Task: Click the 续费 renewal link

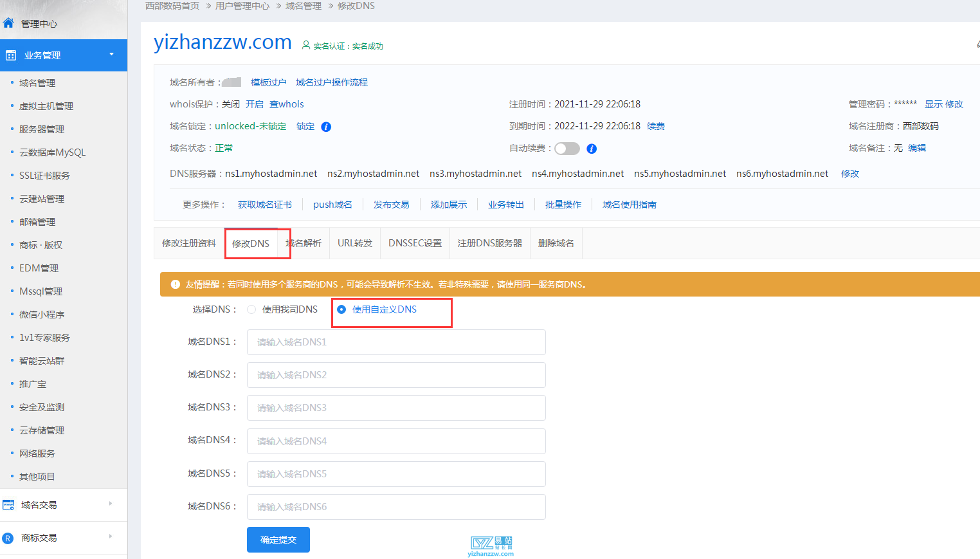Action: pos(655,126)
